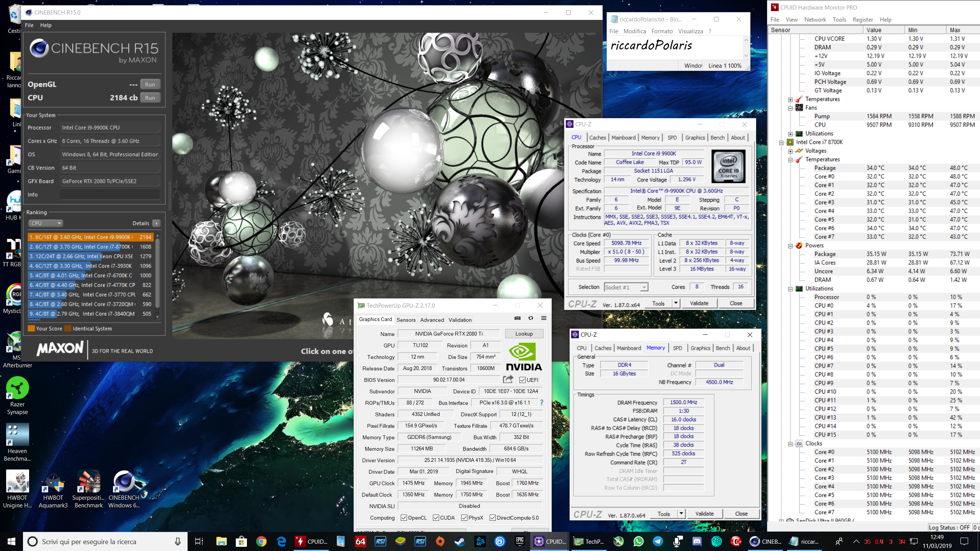Image resolution: width=980 pixels, height=551 pixels.
Task: Click the Cinebench Info input field
Action: (110, 194)
